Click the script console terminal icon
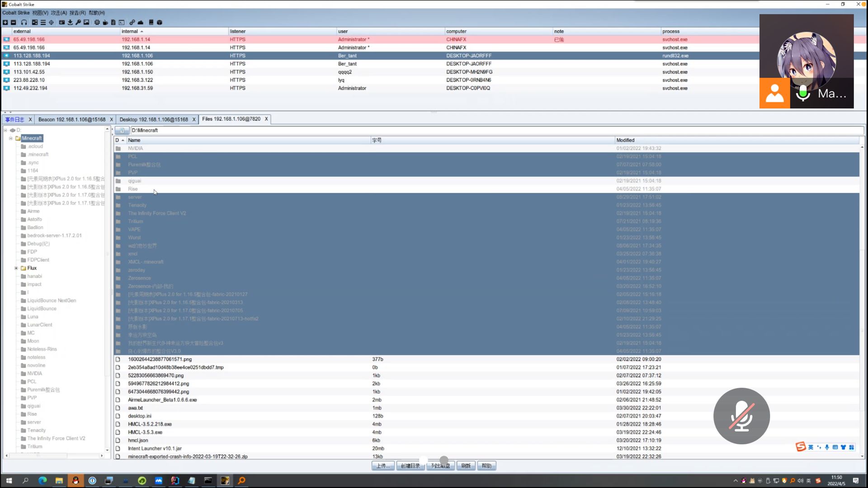This screenshot has height=488, width=868. coord(122,22)
